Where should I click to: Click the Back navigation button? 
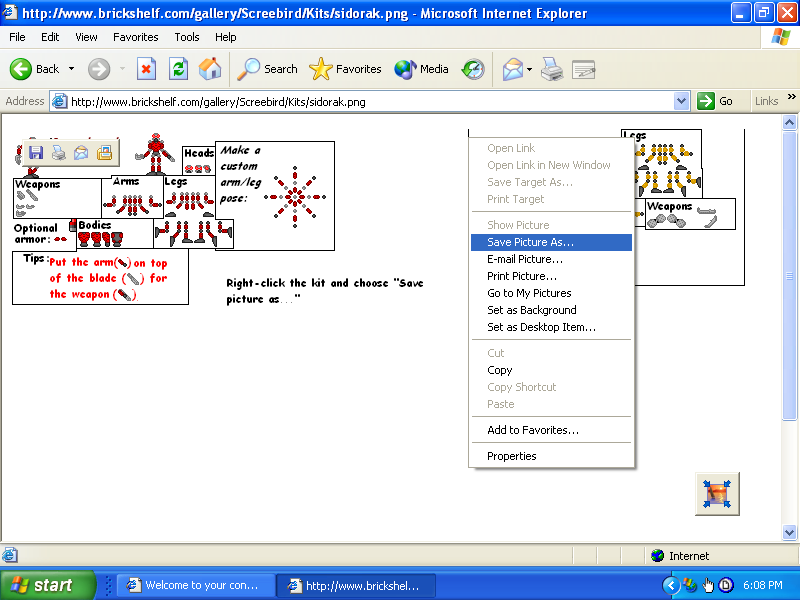pos(35,69)
